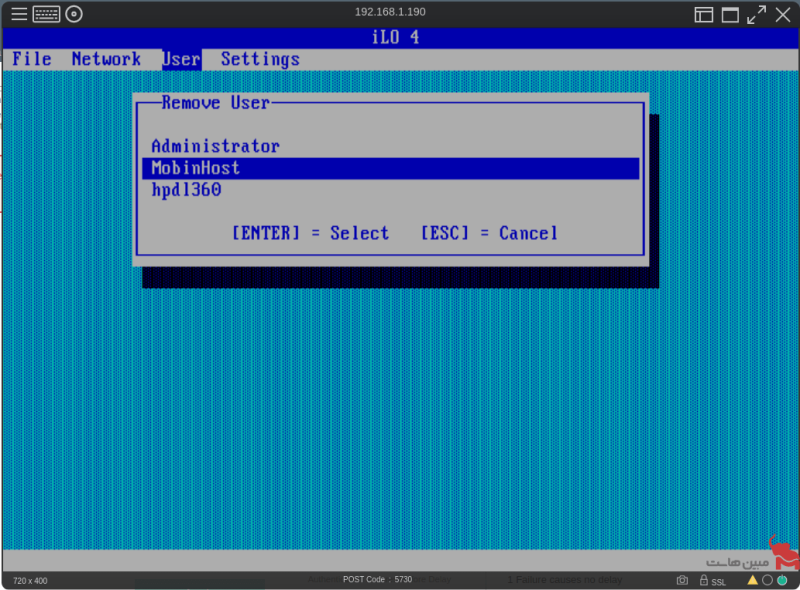800x590 pixels.
Task: Click the maximize window square icon
Action: point(730,15)
